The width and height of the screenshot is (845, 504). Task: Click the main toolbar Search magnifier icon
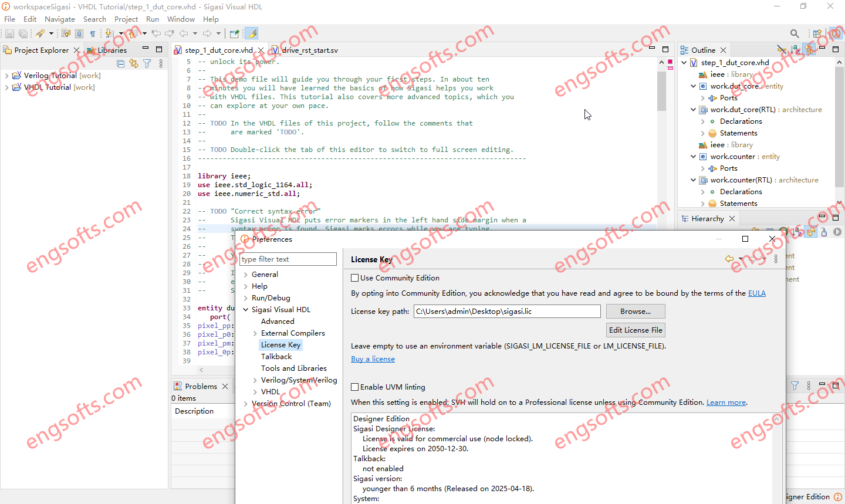[x=795, y=33]
